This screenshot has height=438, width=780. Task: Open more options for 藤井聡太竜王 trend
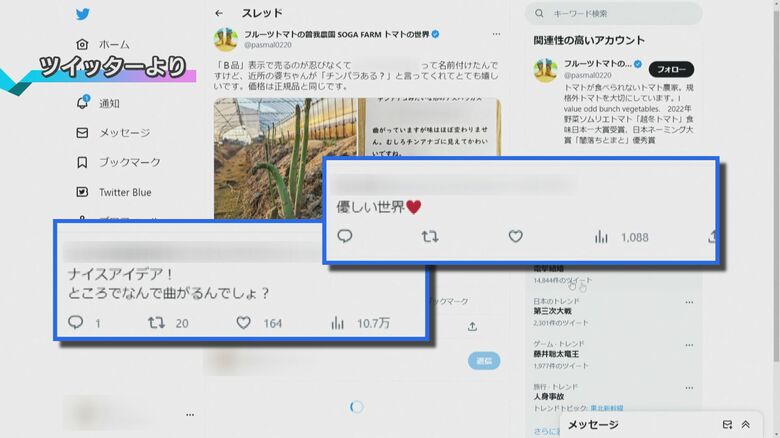pyautogui.click(x=689, y=345)
